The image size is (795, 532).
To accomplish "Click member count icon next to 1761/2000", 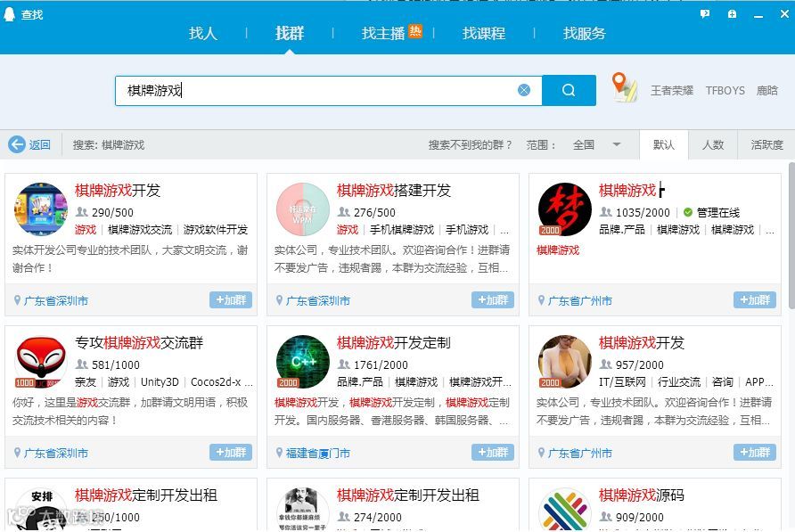I will click(x=344, y=364).
